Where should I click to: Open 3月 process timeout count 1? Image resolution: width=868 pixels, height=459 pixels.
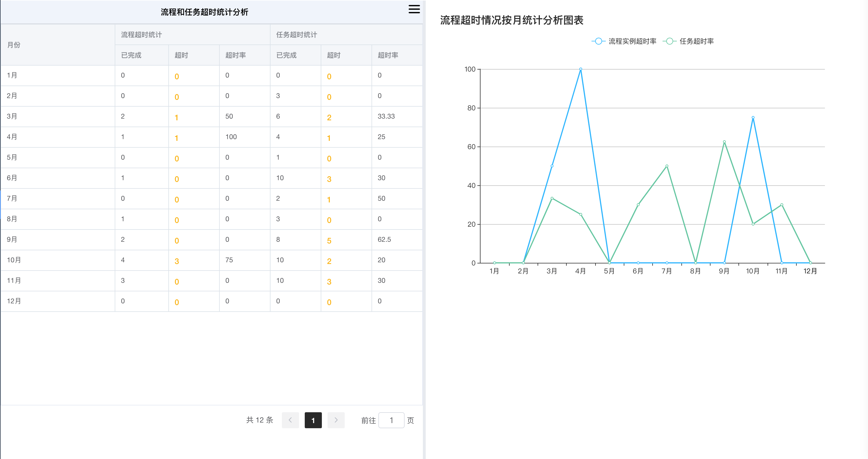[x=176, y=117]
